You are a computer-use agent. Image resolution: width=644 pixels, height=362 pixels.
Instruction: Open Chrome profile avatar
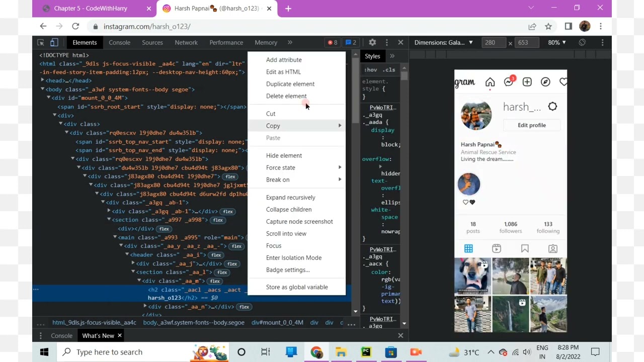click(585, 26)
